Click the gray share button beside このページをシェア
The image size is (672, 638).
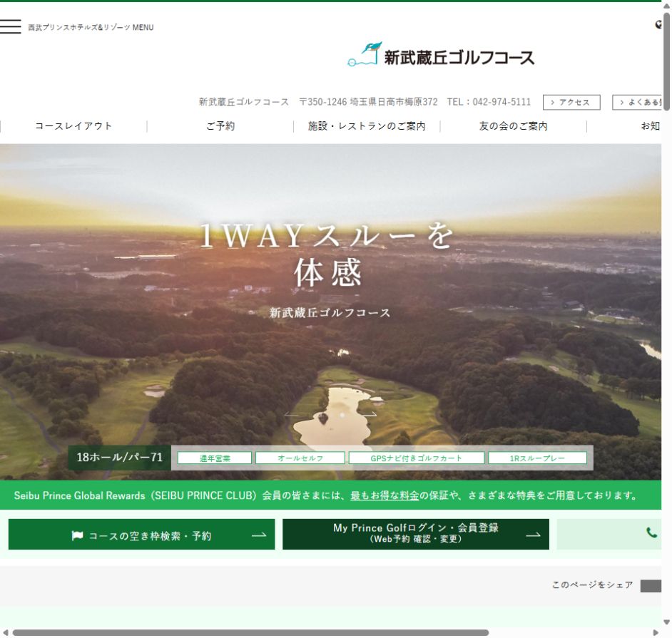651,586
